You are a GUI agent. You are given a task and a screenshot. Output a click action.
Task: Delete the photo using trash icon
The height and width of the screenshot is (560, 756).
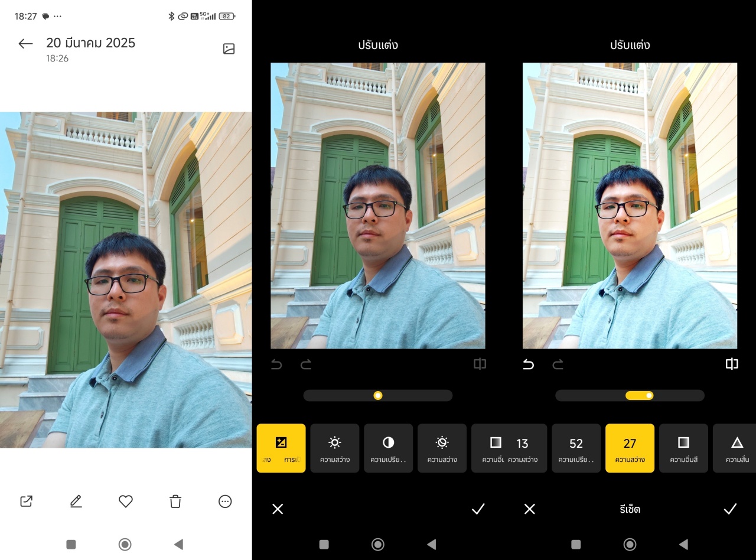tap(175, 502)
